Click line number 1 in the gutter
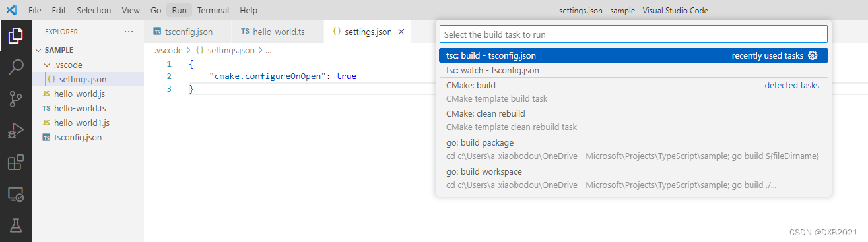 (169, 64)
